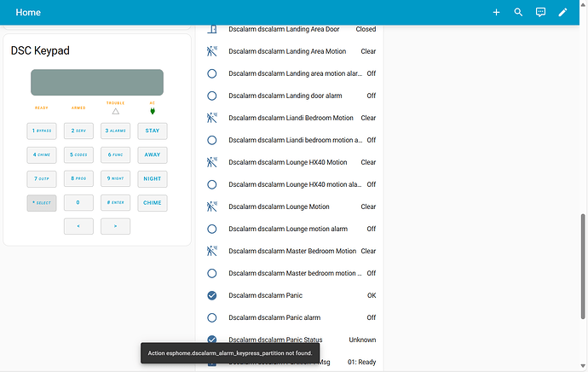Click the Unknown state of Panic Status
This screenshot has width=588, height=372.
tap(362, 340)
